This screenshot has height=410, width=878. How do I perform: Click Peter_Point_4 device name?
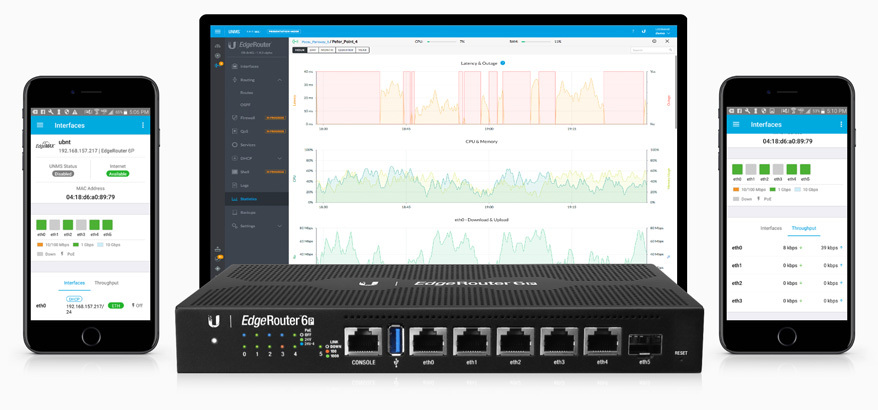point(343,41)
